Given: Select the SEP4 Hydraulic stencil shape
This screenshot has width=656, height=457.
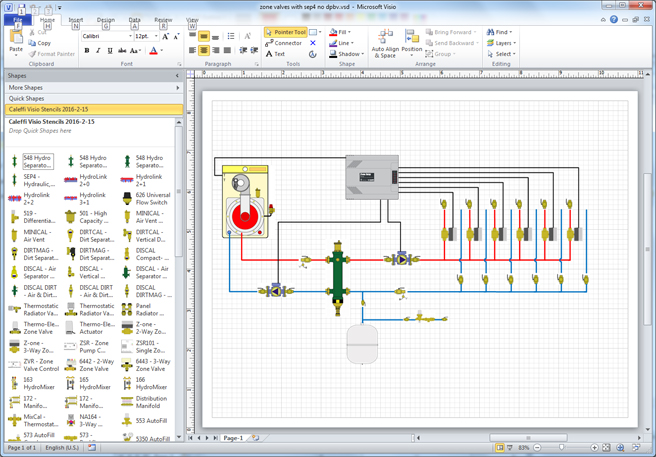Looking at the screenshot, I should point(33,180).
